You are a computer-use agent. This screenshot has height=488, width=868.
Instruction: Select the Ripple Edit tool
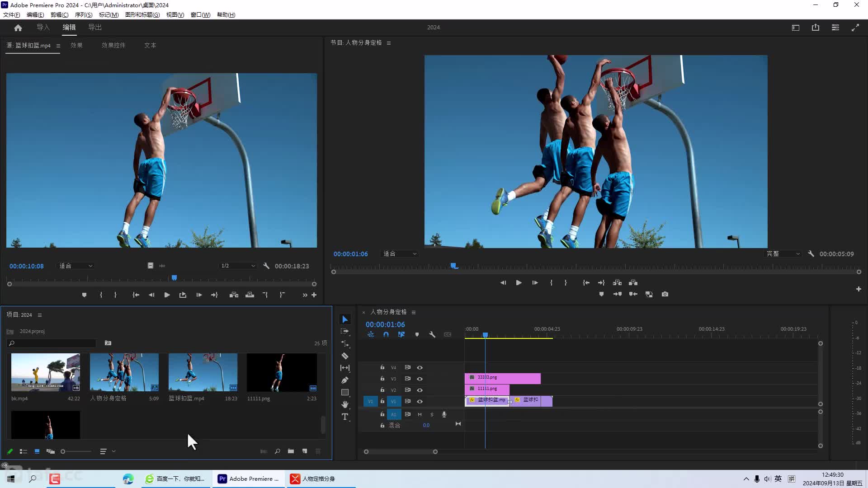pos(345,343)
